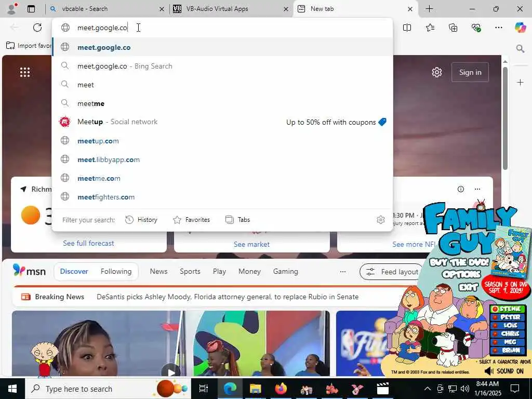This screenshot has width=532, height=399.
Task: Open the Collections icon
Action: 453,28
